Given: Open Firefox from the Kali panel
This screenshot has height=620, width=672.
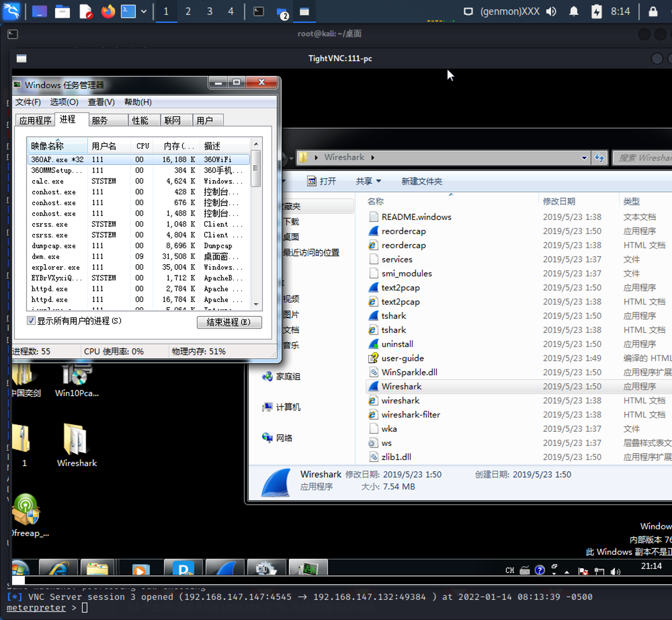Looking at the screenshot, I should pos(108,11).
